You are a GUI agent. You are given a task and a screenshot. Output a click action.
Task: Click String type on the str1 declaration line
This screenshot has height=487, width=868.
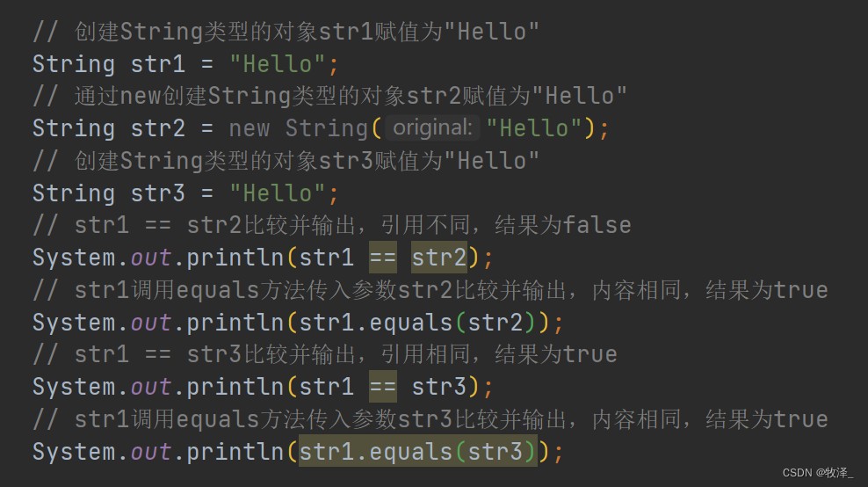(x=74, y=64)
